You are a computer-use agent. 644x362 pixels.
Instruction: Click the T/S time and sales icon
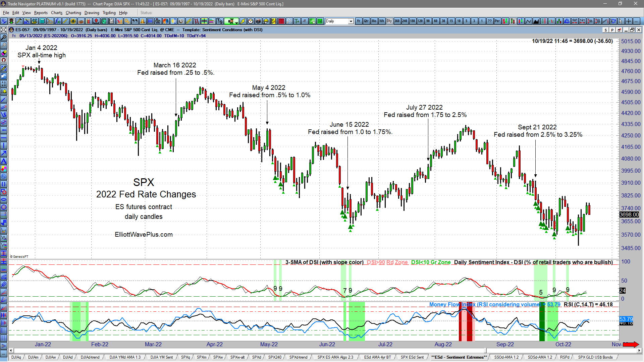pos(220,21)
